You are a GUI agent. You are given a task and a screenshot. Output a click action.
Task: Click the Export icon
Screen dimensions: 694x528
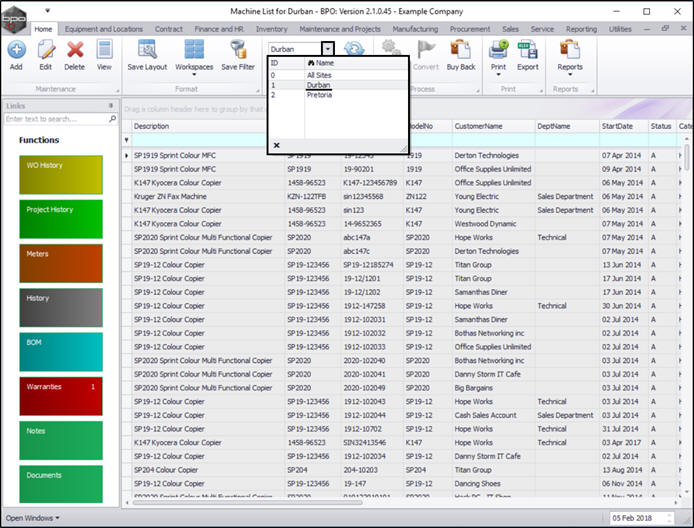tap(527, 52)
